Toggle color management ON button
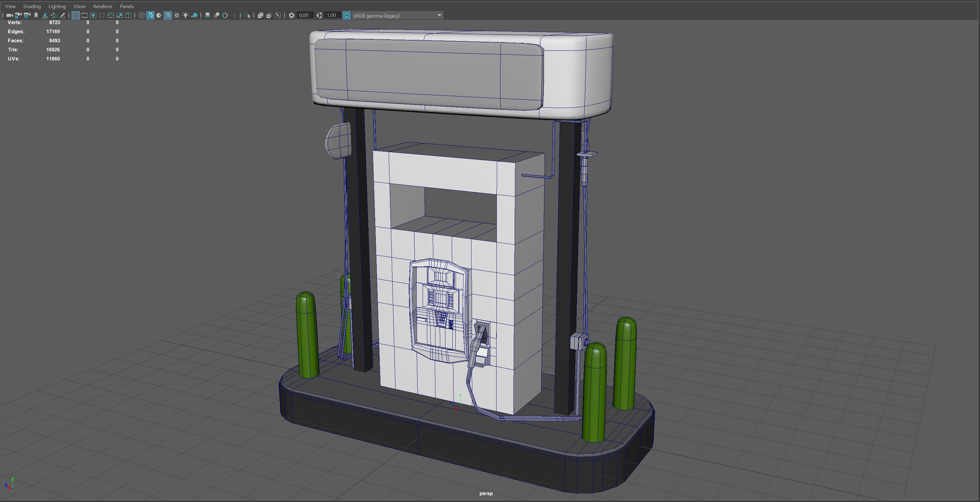Screen dimensions: 980x502 tap(347, 15)
